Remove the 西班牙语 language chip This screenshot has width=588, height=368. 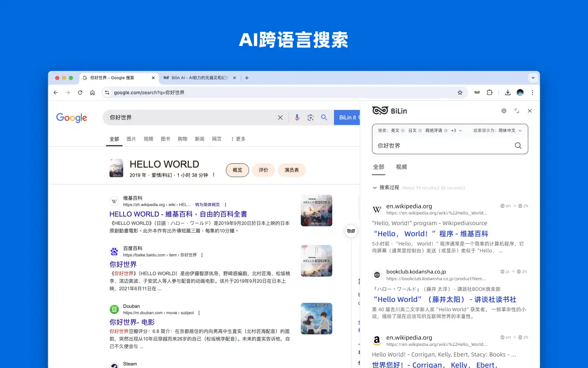point(446,130)
